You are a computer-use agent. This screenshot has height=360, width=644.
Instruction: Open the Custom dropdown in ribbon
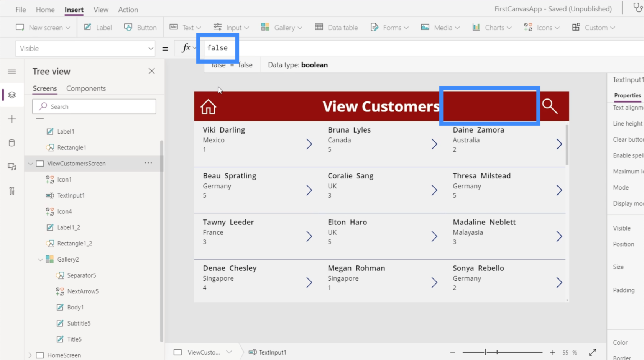point(593,28)
